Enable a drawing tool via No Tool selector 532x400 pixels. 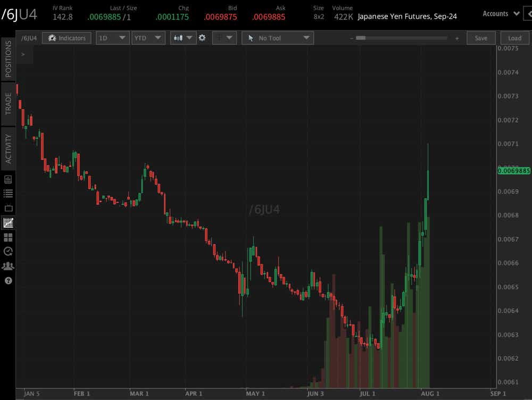[277, 38]
